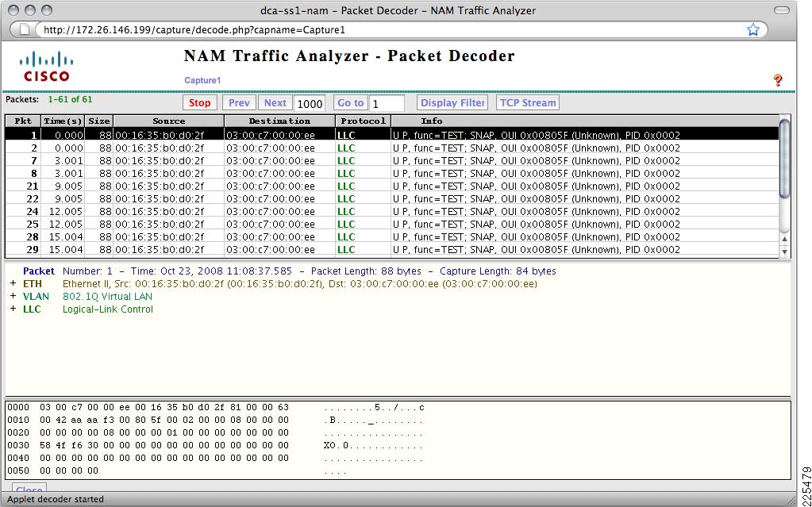Select the Logical-Link Control text
The height and width of the screenshot is (507, 812).
click(108, 309)
